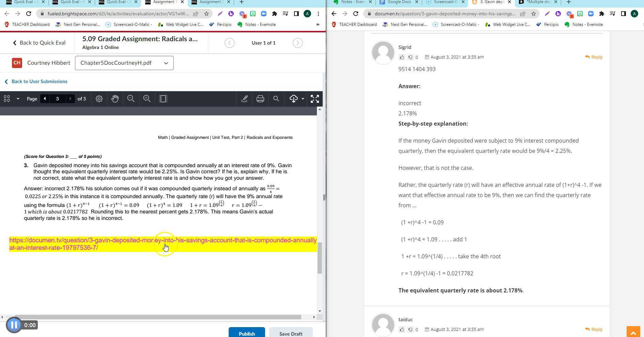
Task: Toggle the PDF side panel view
Action: [x=163, y=98]
